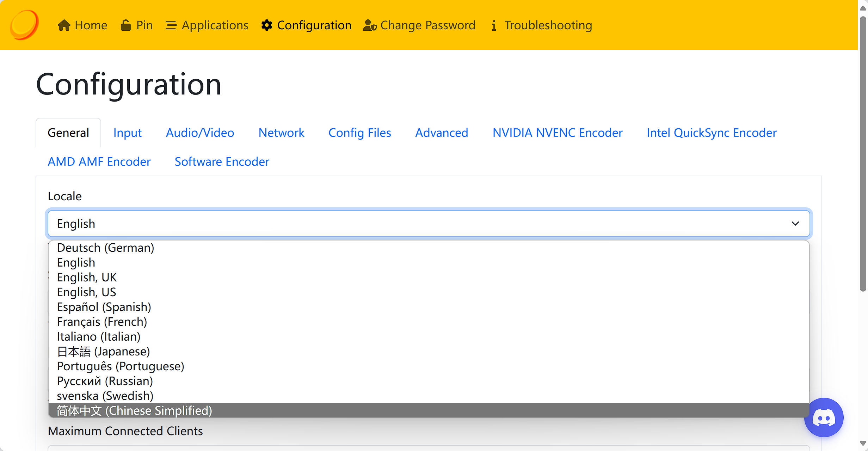This screenshot has width=868, height=451.
Task: Open the Troubleshooting page link
Action: coord(548,25)
